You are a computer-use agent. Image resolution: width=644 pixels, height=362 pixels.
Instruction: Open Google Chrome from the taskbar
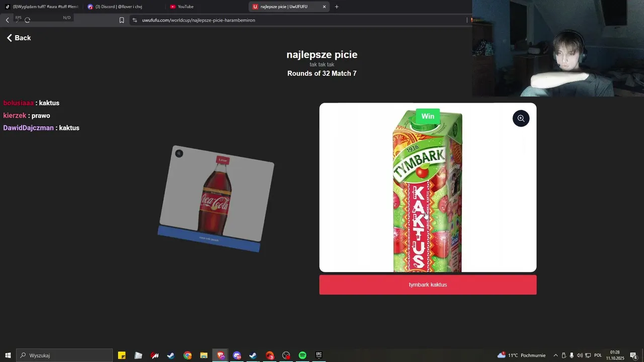pyautogui.click(x=188, y=355)
